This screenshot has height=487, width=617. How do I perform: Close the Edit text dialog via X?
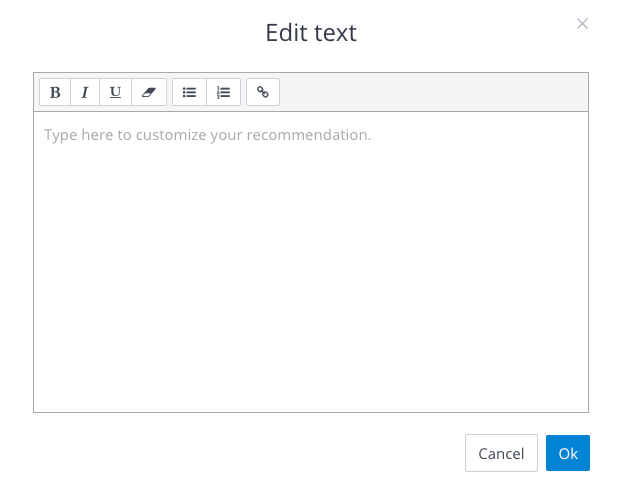click(582, 24)
